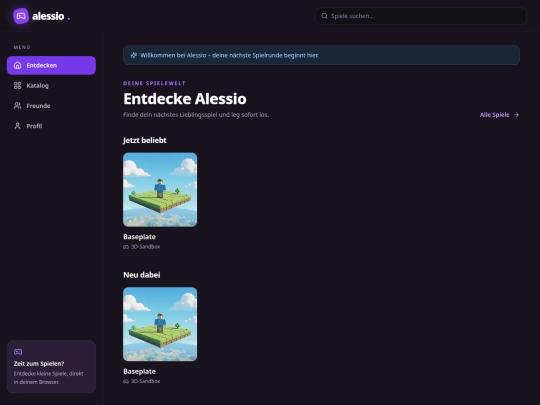Open the Baseplate thumbnail under Neu dabei
Viewport: 540px width, 405px height.
[160, 324]
